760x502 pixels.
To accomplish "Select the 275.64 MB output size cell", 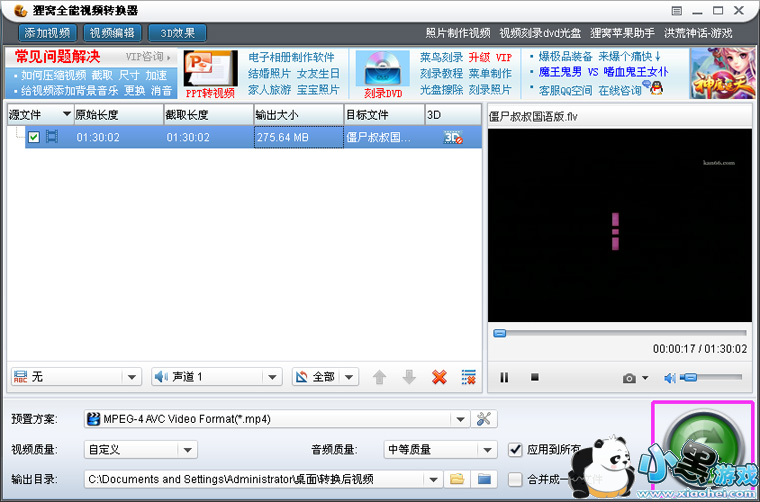I will point(299,138).
